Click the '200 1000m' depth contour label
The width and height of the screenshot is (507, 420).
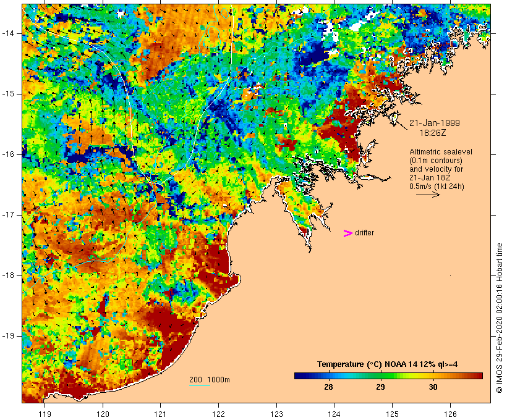[x=210, y=380]
